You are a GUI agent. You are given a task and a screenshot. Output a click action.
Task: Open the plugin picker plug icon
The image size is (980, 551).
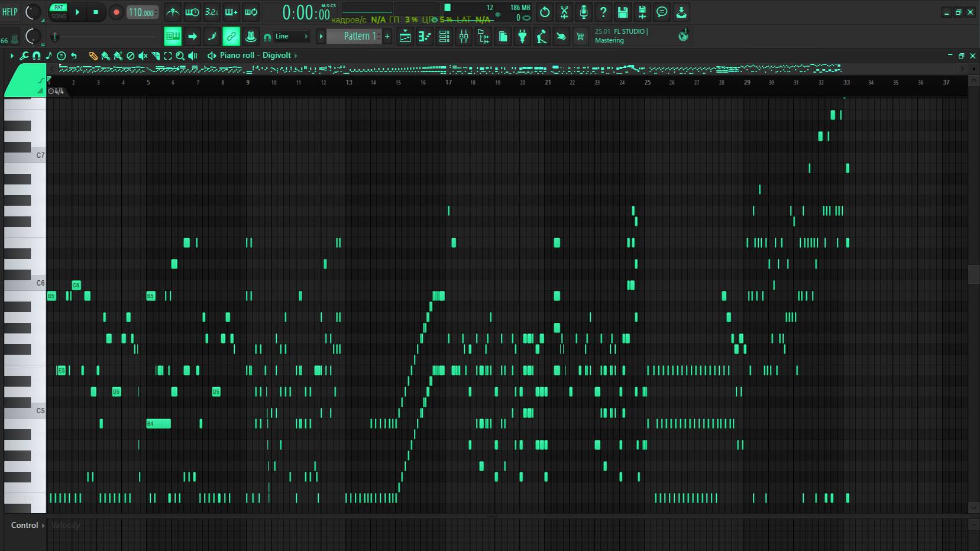(522, 37)
